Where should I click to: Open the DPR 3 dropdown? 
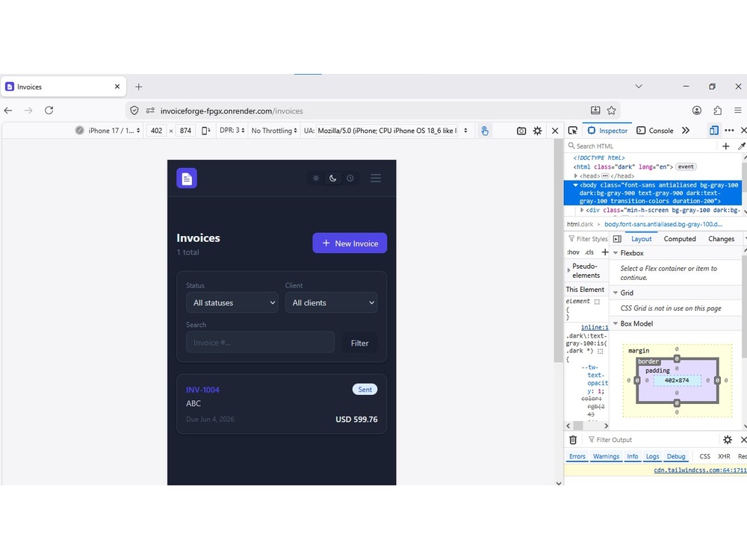[232, 131]
